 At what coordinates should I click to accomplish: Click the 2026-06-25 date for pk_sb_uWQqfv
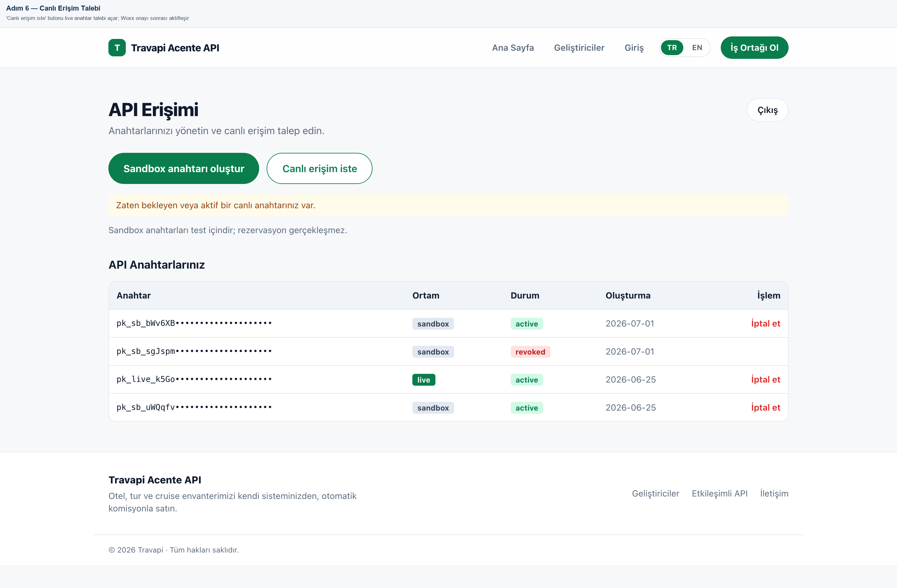point(630,407)
